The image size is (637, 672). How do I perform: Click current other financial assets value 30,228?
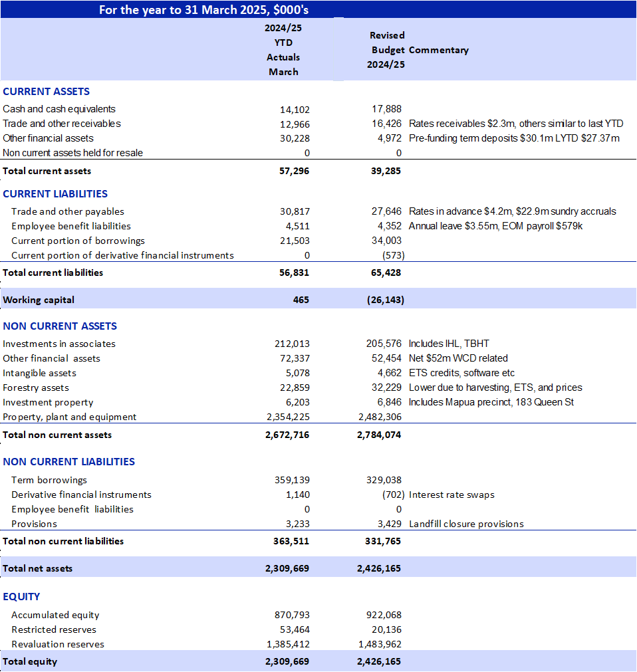click(x=295, y=138)
